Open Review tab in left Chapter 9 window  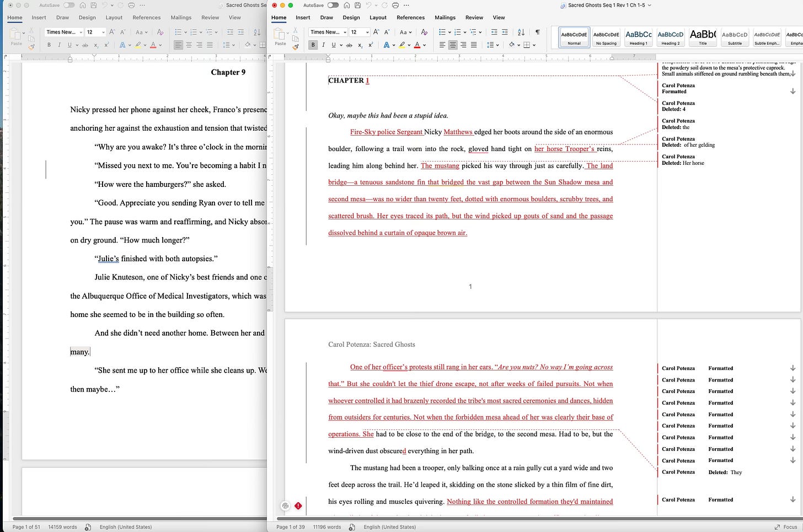click(210, 18)
